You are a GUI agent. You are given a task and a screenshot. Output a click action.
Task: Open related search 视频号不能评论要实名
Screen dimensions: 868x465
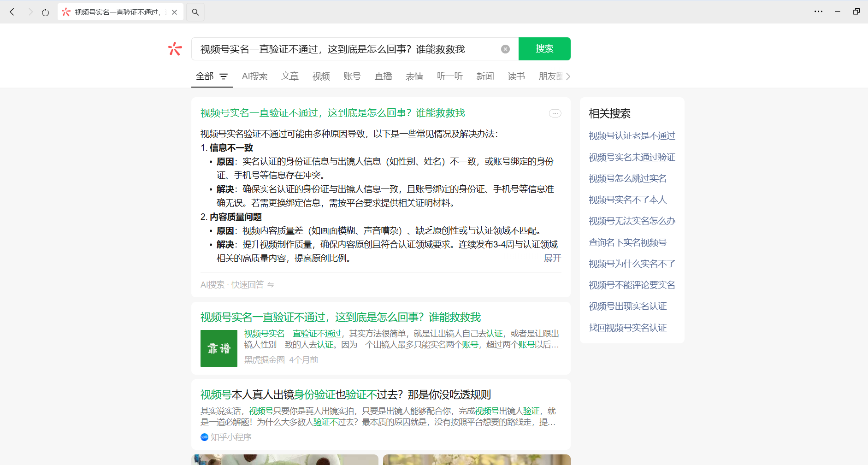click(632, 285)
